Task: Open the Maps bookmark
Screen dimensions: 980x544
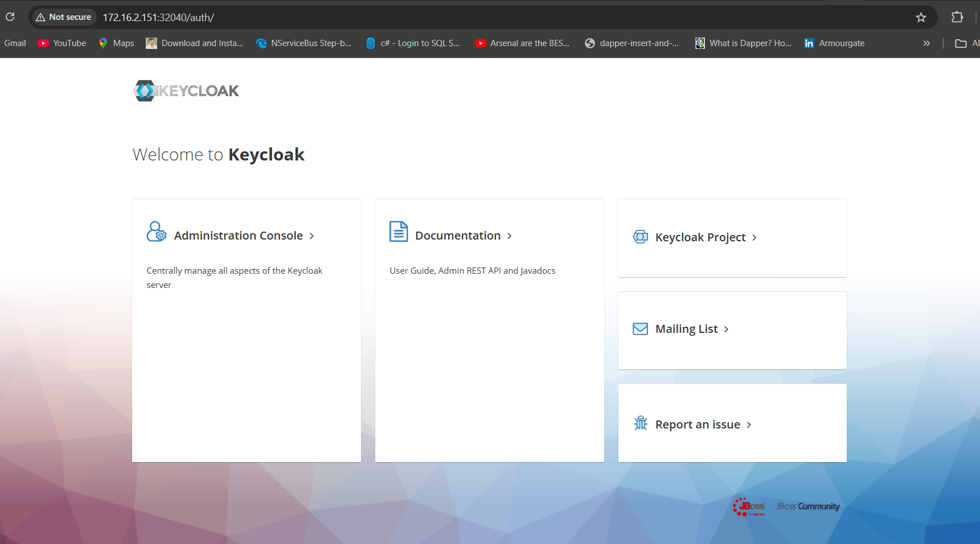Action: click(x=116, y=43)
